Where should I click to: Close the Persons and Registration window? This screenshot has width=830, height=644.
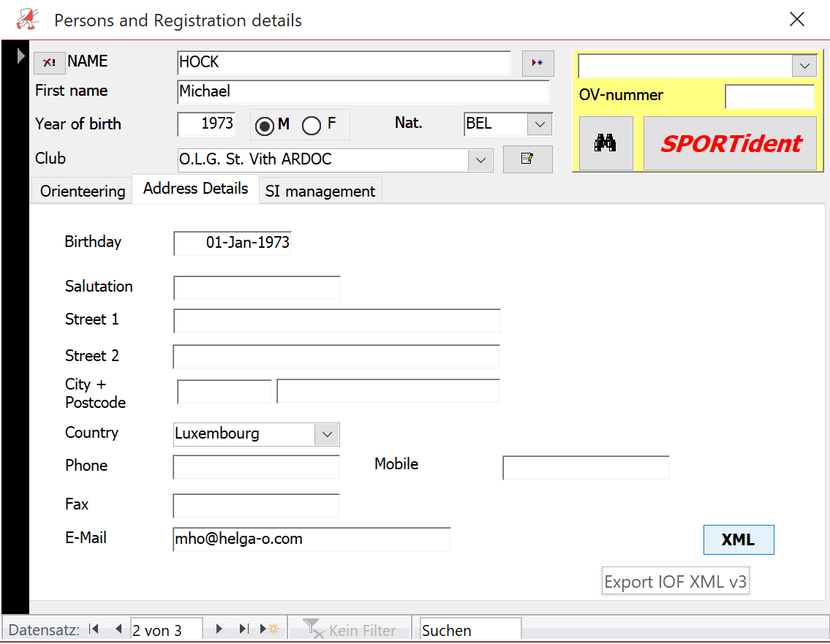tap(796, 20)
